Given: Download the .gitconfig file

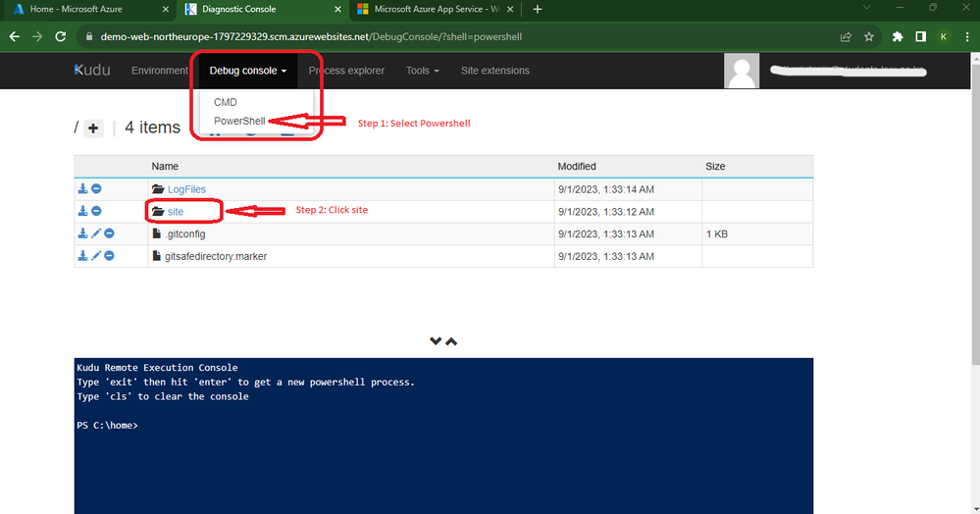Looking at the screenshot, I should pyautogui.click(x=82, y=233).
